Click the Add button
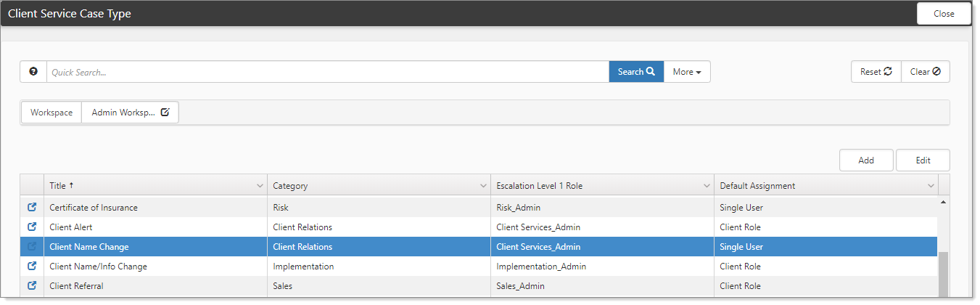Screen dimensions: 980x305 point(866,160)
